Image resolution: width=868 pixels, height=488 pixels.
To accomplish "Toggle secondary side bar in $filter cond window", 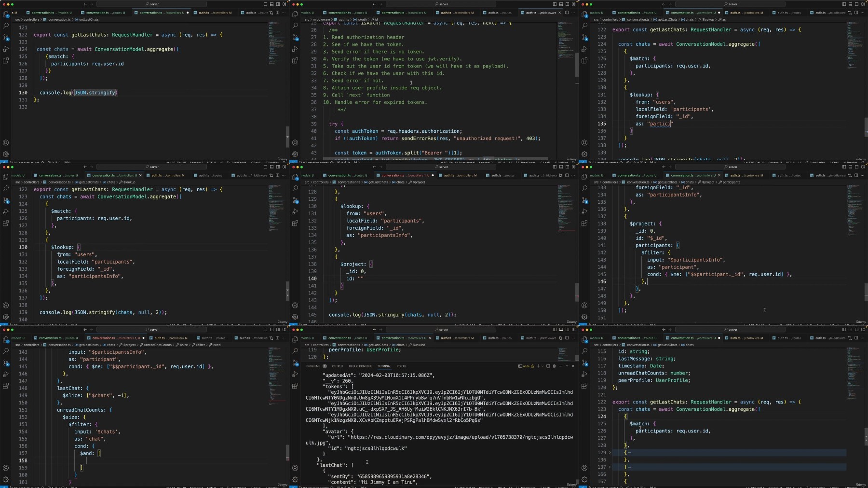I will (x=856, y=167).
